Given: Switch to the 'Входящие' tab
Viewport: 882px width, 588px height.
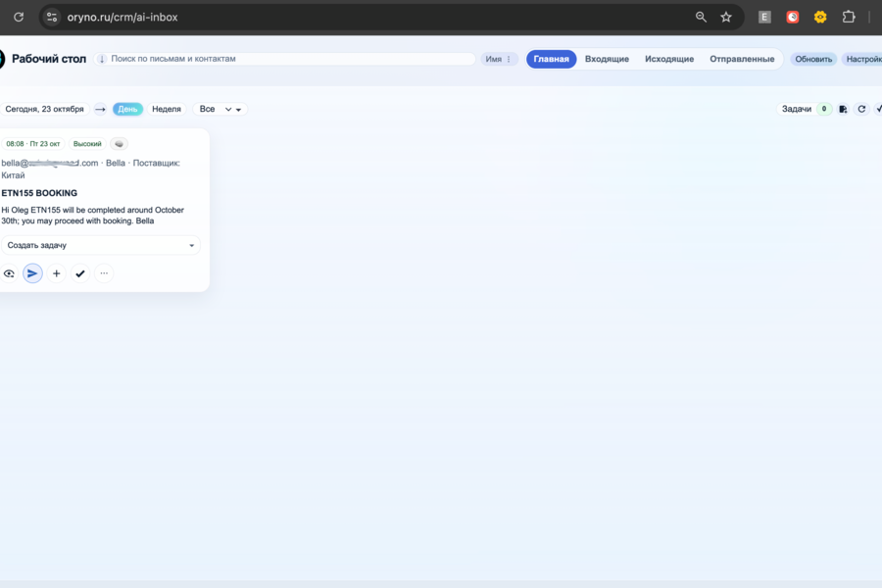Looking at the screenshot, I should [607, 59].
